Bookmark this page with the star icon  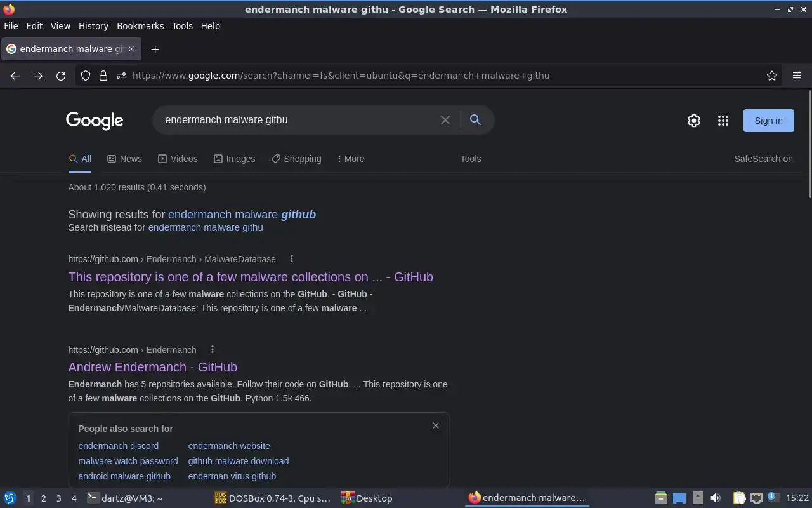(772, 76)
